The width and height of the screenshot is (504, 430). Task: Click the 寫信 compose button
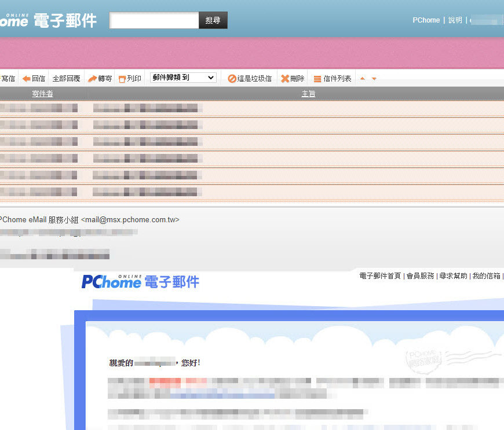(8, 78)
